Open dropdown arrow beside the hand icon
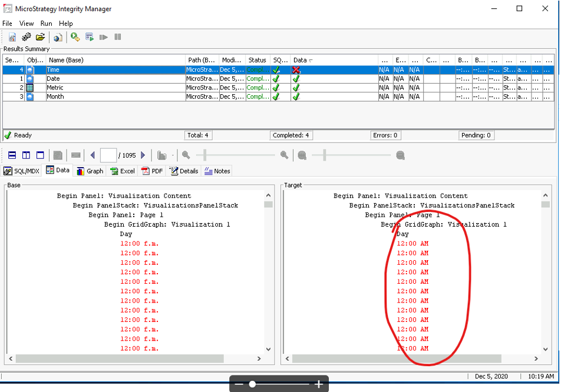The image size is (561, 392). pyautogui.click(x=173, y=156)
